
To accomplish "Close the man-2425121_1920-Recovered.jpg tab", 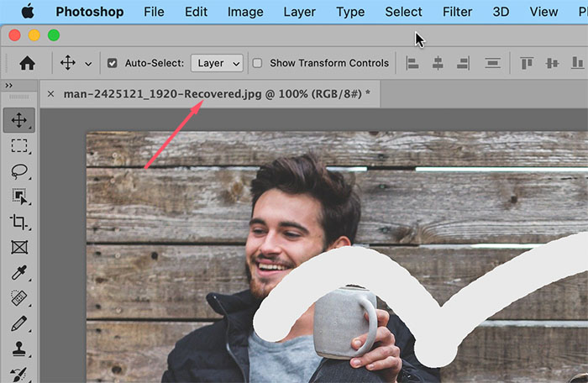I will (x=50, y=94).
